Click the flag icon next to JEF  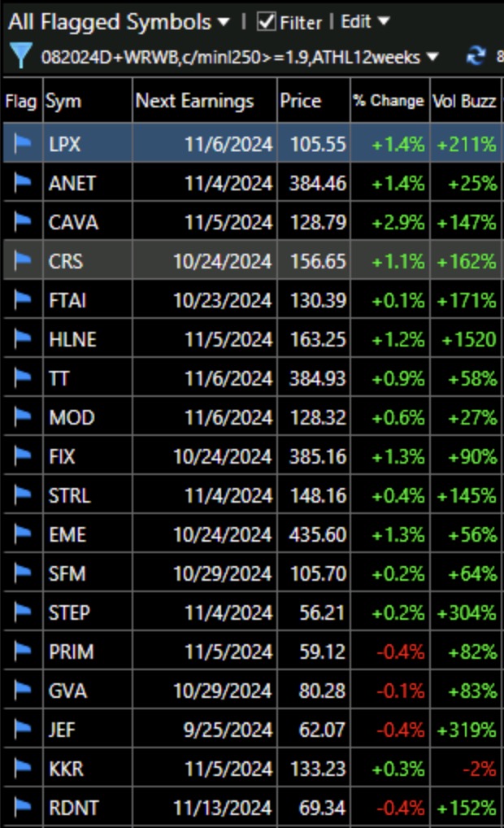click(22, 730)
